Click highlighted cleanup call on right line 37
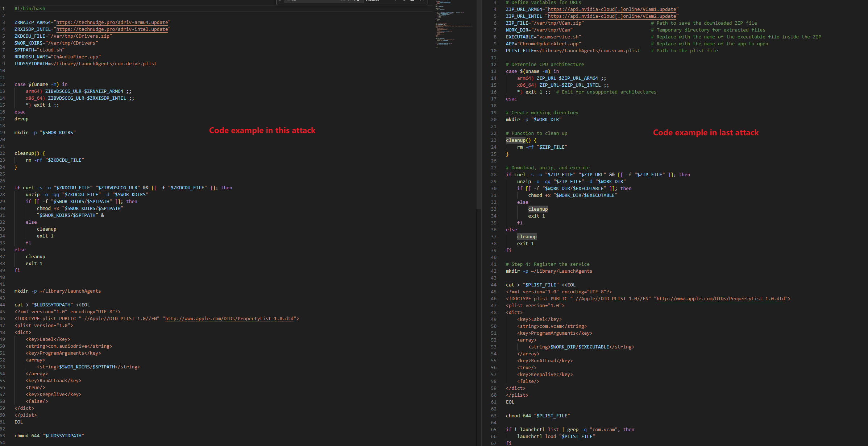Screen dimensions: 868x446 [527, 237]
